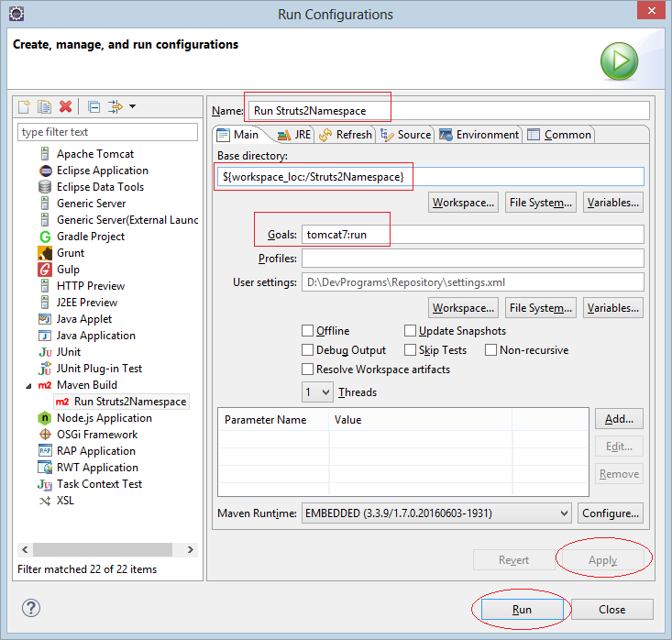
Task: Click the Run button
Action: (x=522, y=610)
